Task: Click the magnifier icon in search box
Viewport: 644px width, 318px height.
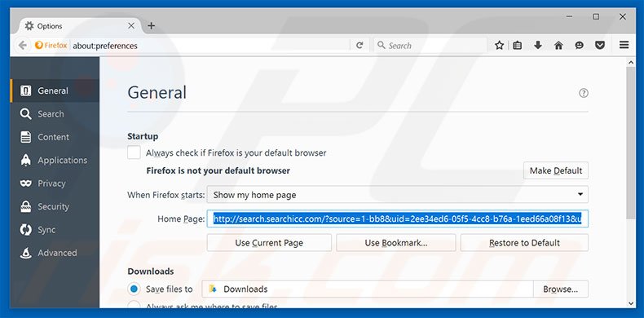Action: (382, 45)
